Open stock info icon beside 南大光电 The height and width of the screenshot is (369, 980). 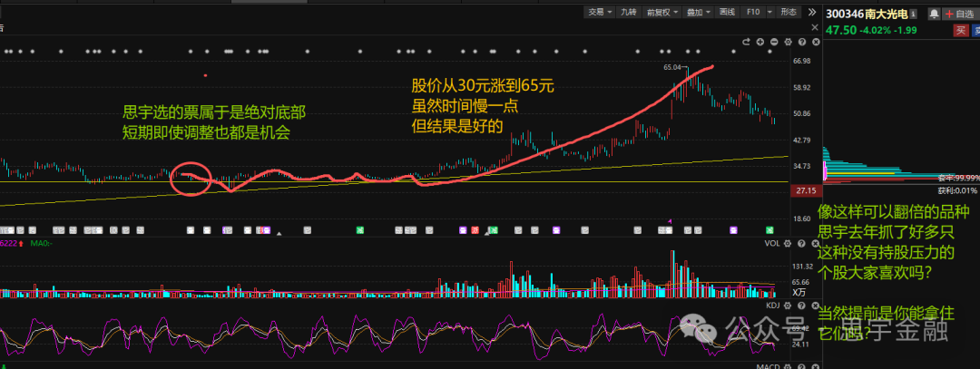(x=912, y=14)
